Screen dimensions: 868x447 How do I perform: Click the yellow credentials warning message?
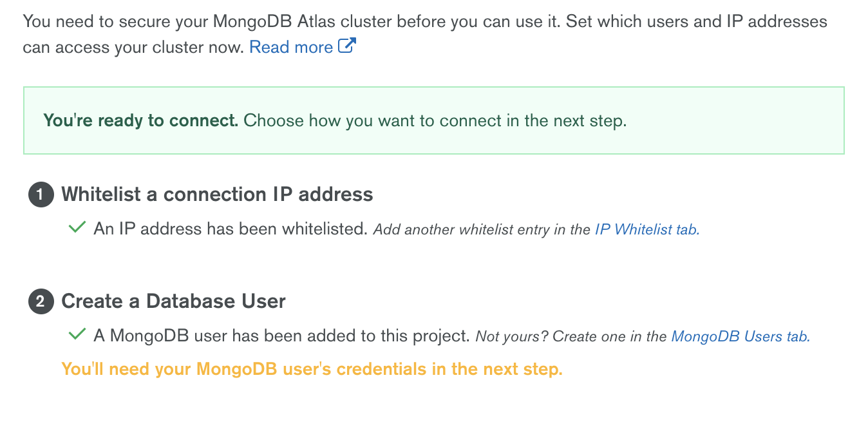tap(312, 370)
